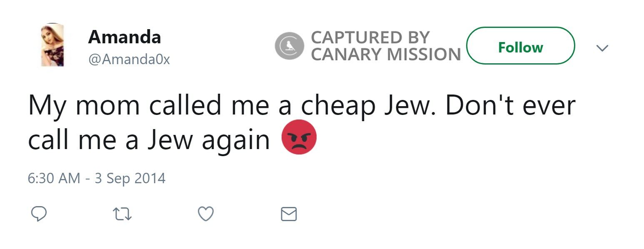Open the Amanda display name link
This screenshot has height=249, width=644.
(x=124, y=37)
